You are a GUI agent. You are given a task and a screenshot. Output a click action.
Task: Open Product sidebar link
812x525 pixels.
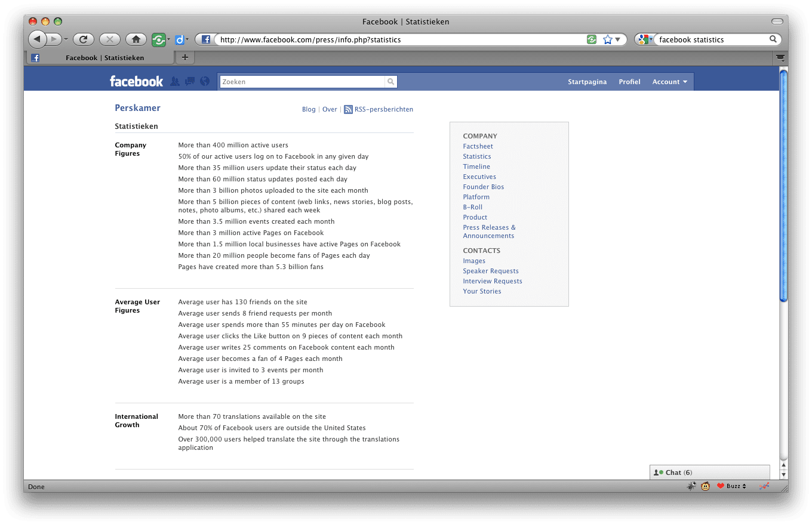475,217
